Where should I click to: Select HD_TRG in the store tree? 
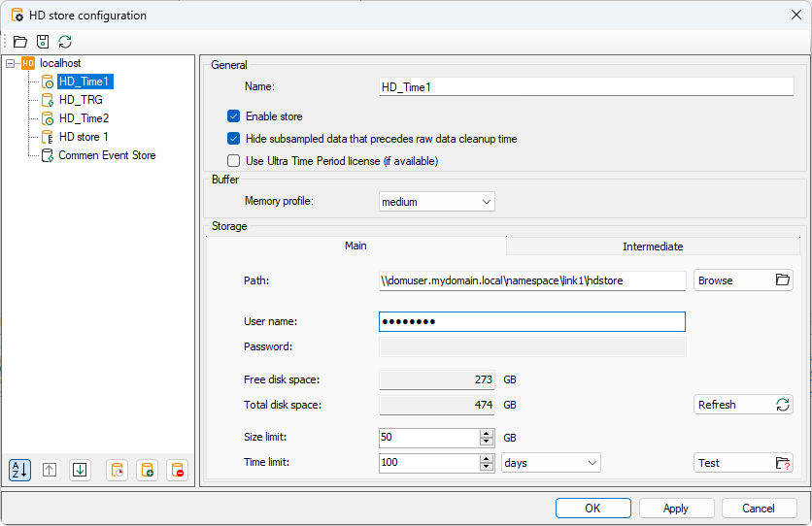tap(81, 100)
